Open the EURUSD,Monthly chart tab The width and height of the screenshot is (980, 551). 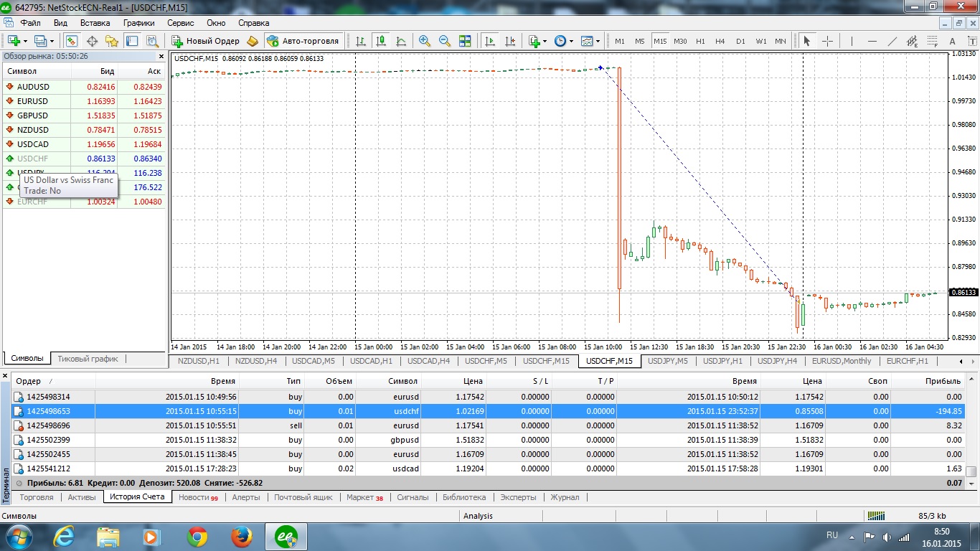point(842,361)
